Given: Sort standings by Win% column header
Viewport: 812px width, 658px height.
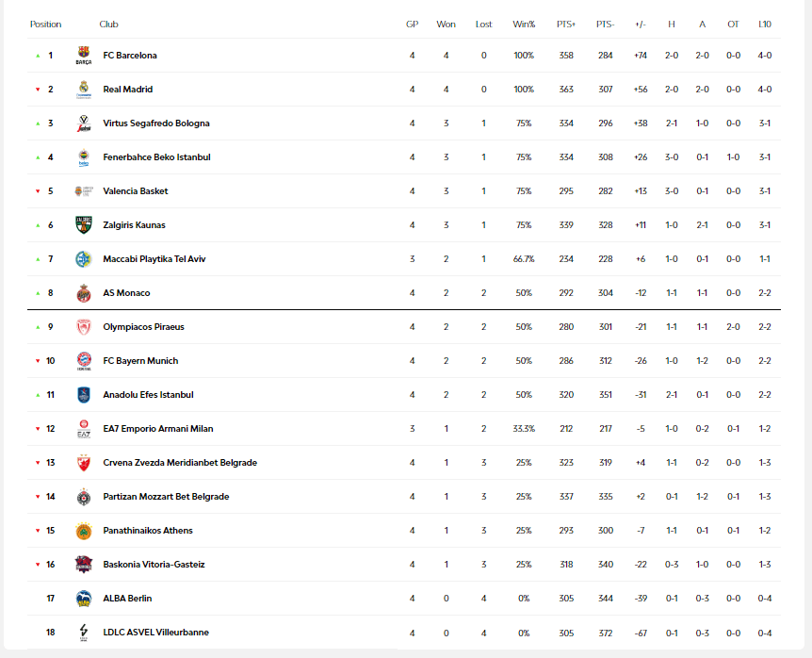Looking at the screenshot, I should 524,24.
